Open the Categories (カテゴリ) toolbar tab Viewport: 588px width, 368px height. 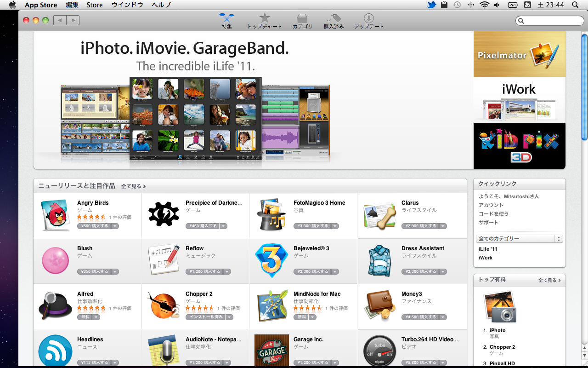(x=302, y=21)
